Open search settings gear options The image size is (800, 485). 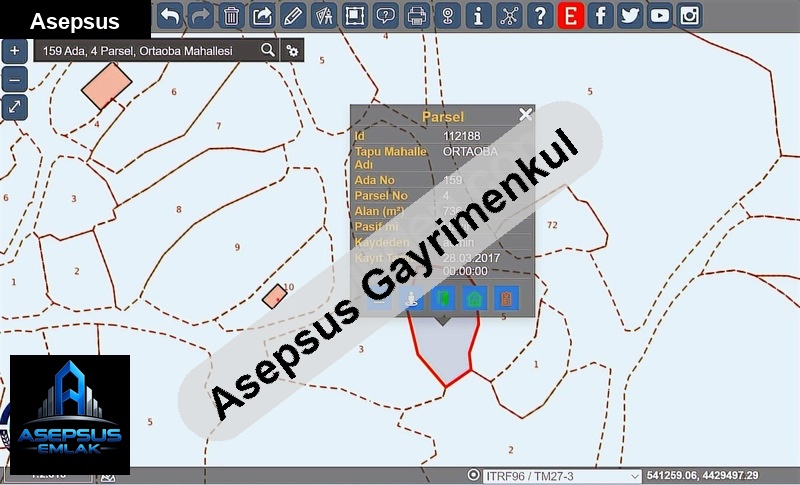click(292, 50)
